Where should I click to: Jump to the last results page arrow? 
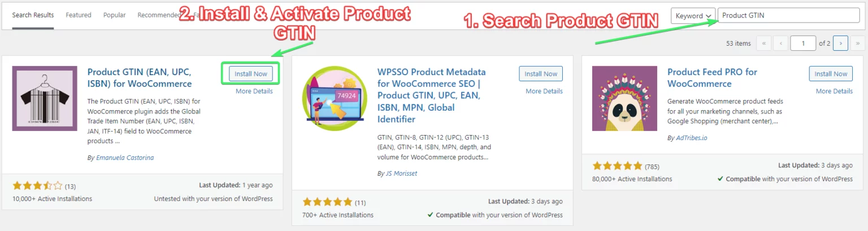coord(857,43)
